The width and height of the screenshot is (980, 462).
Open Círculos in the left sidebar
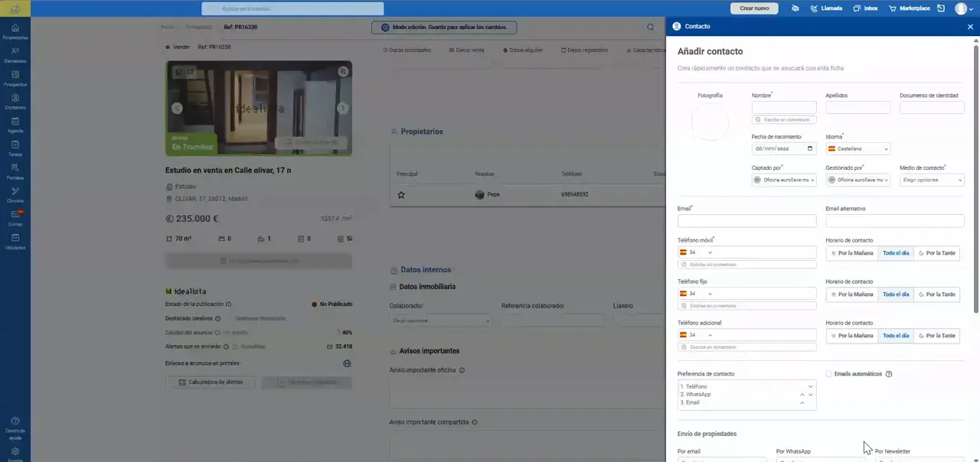pyautogui.click(x=15, y=195)
